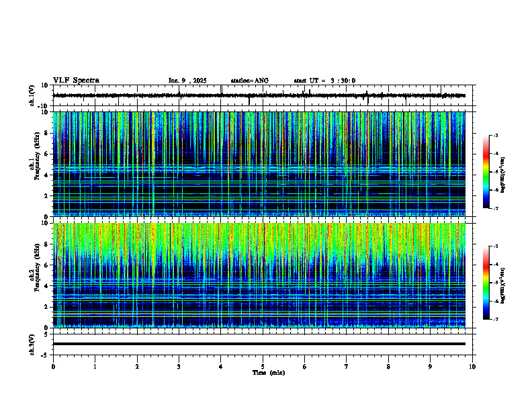This screenshot has height=411, width=532.
Task: Click the 7 tick label on Time axis
Action: (347, 367)
